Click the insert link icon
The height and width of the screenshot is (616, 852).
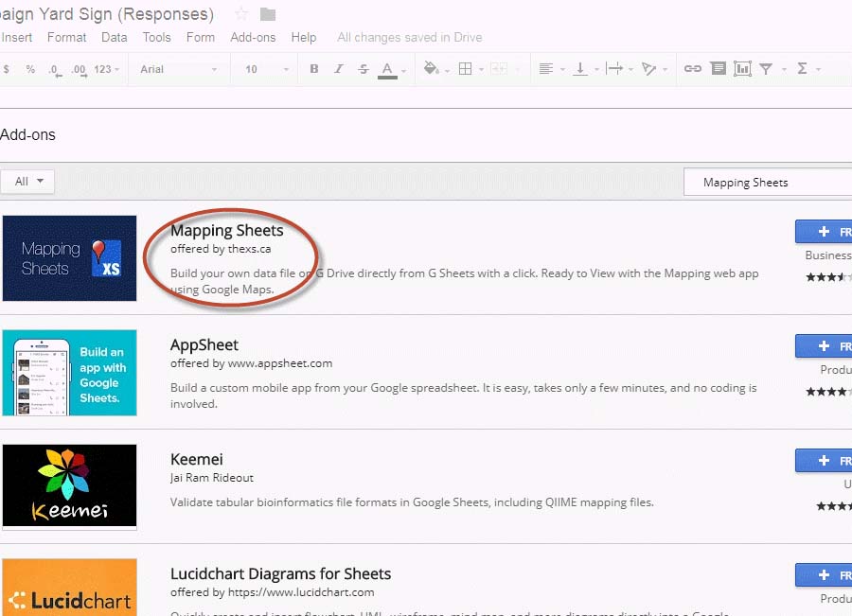(693, 69)
